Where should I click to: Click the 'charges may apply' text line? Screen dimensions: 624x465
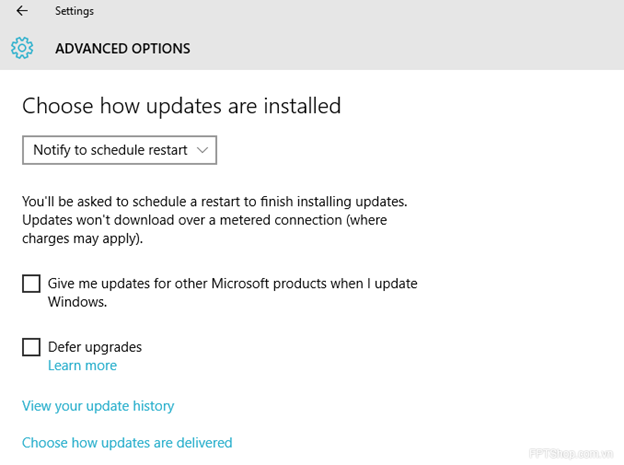pyautogui.click(x=82, y=239)
